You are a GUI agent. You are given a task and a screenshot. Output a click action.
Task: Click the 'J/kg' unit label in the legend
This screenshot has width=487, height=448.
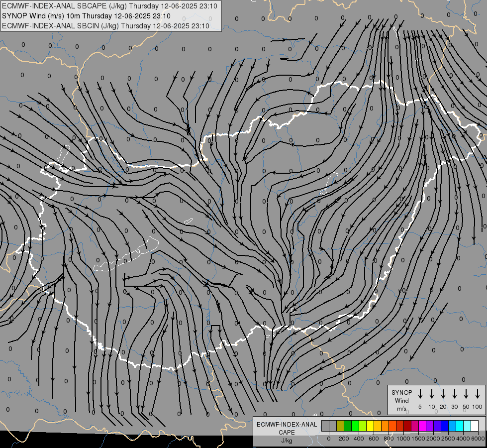pyautogui.click(x=287, y=441)
